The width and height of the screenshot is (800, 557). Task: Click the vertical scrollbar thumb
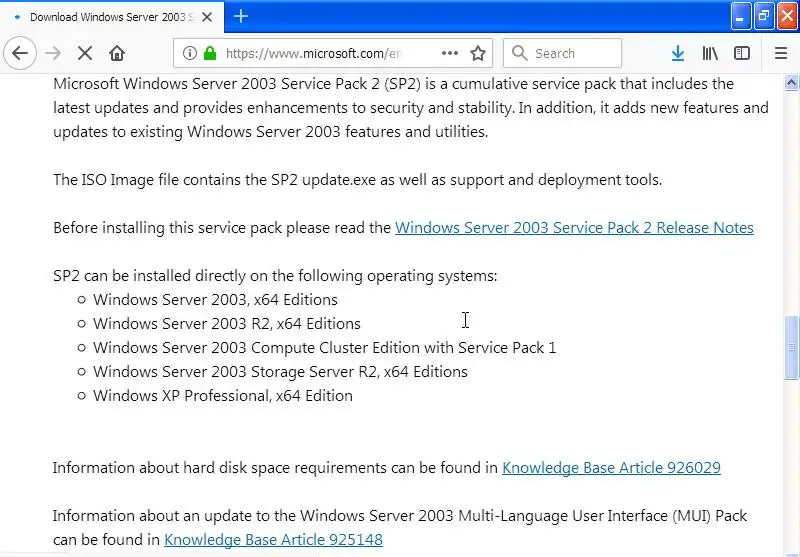(793, 348)
